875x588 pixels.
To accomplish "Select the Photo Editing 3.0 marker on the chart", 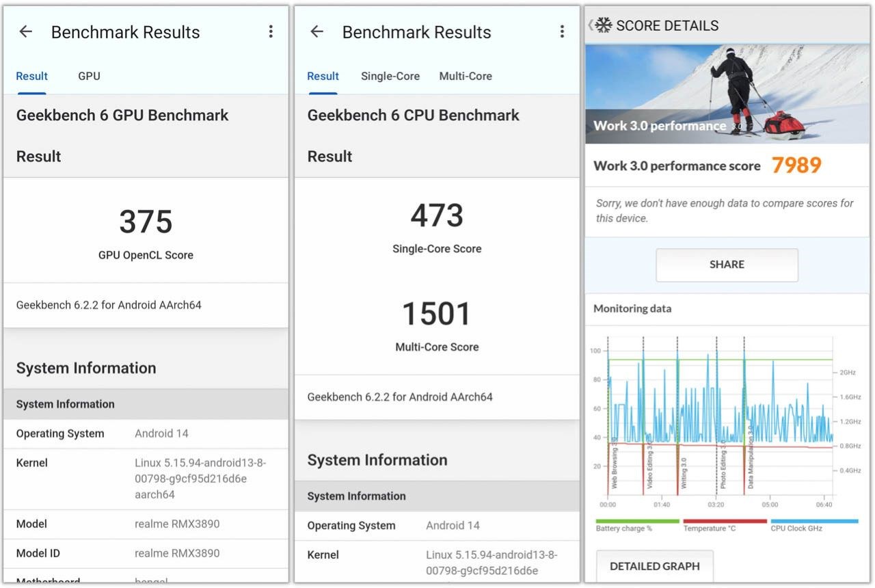I will (x=723, y=465).
